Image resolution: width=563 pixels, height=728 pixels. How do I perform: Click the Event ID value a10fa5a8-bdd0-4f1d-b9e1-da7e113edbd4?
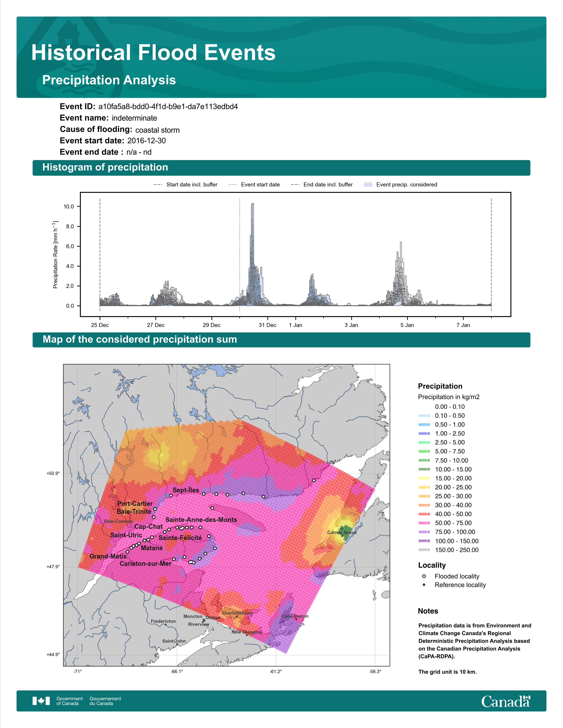[x=168, y=107]
